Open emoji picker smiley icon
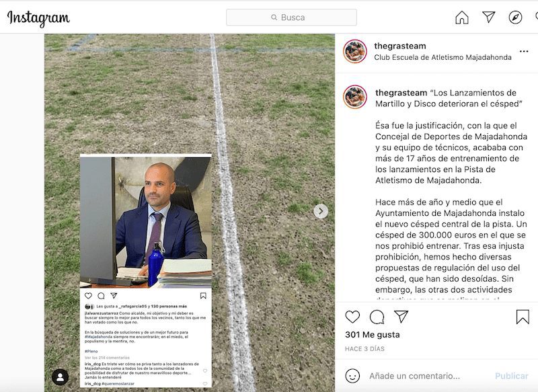 [352, 376]
